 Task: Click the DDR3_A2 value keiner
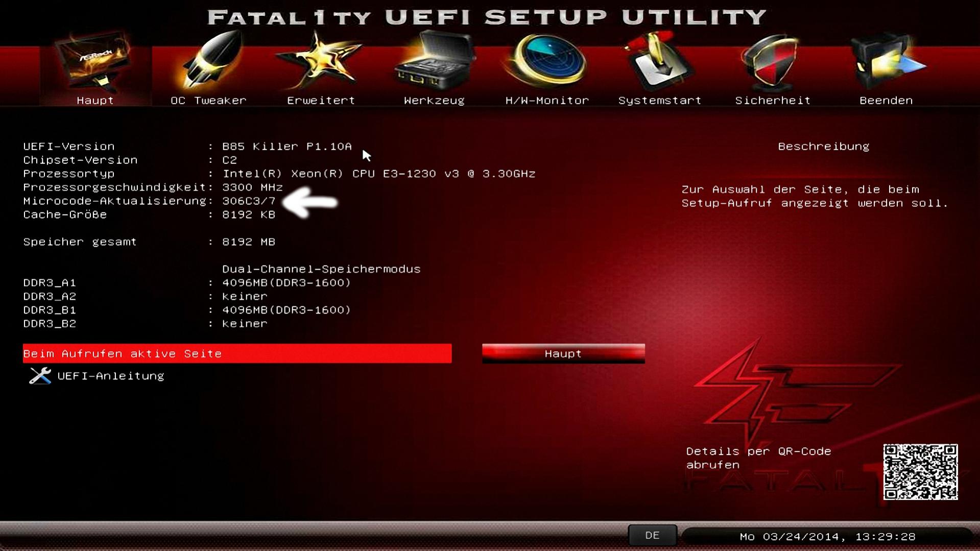pyautogui.click(x=245, y=297)
